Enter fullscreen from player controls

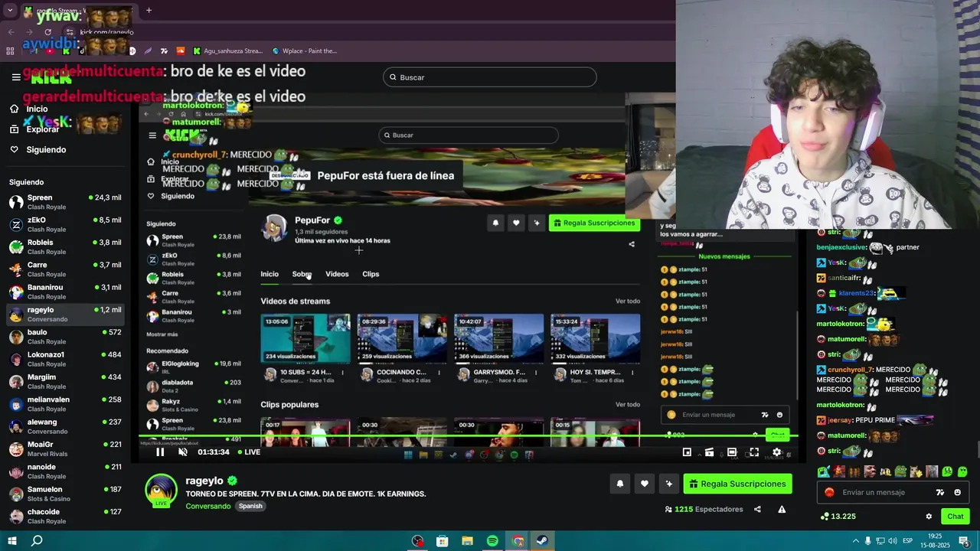(x=754, y=452)
